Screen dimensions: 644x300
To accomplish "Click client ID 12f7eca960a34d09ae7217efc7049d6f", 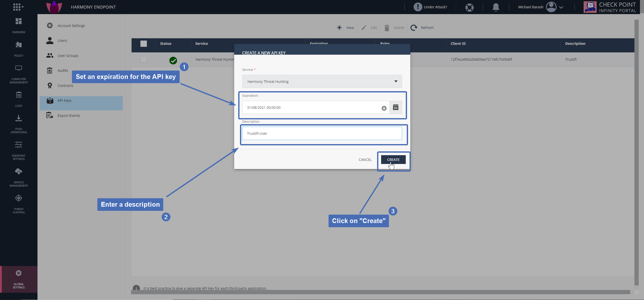I will pos(481,59).
